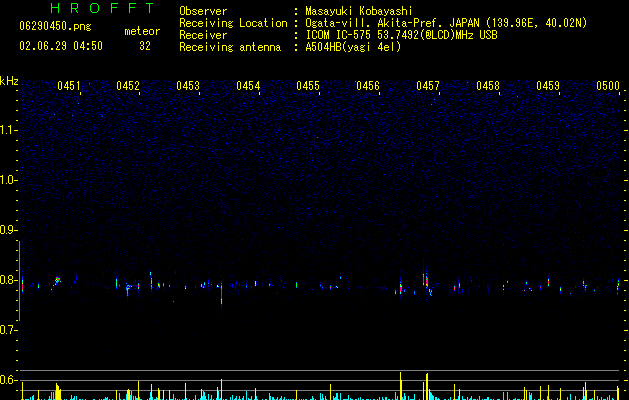The height and width of the screenshot is (400, 629).
Task: Click the Receiver label
Action: [x=203, y=35]
